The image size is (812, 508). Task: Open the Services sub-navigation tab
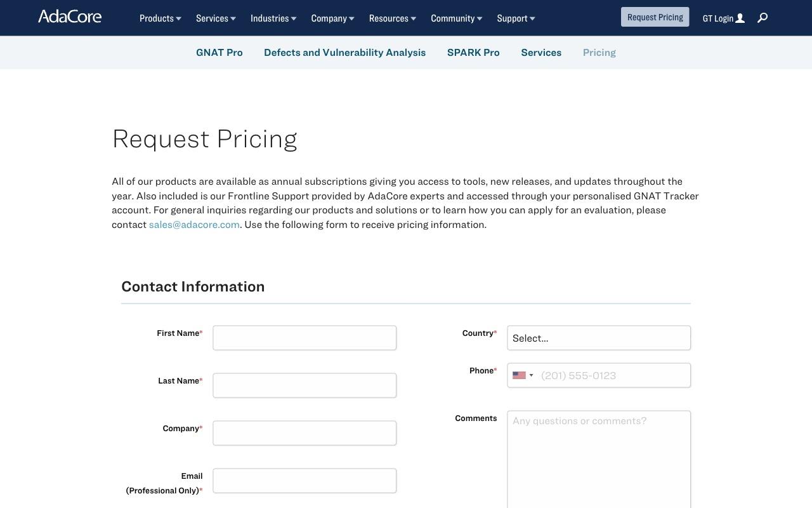click(541, 53)
